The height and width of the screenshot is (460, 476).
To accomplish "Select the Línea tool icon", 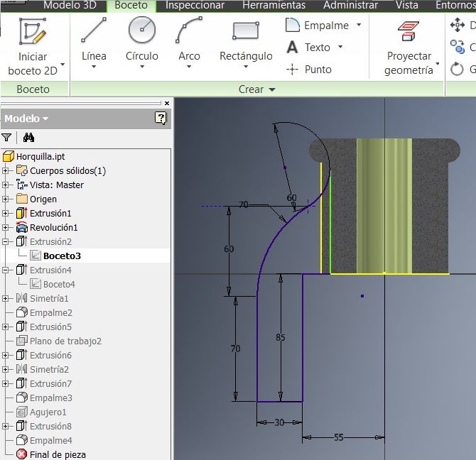I will (x=94, y=30).
